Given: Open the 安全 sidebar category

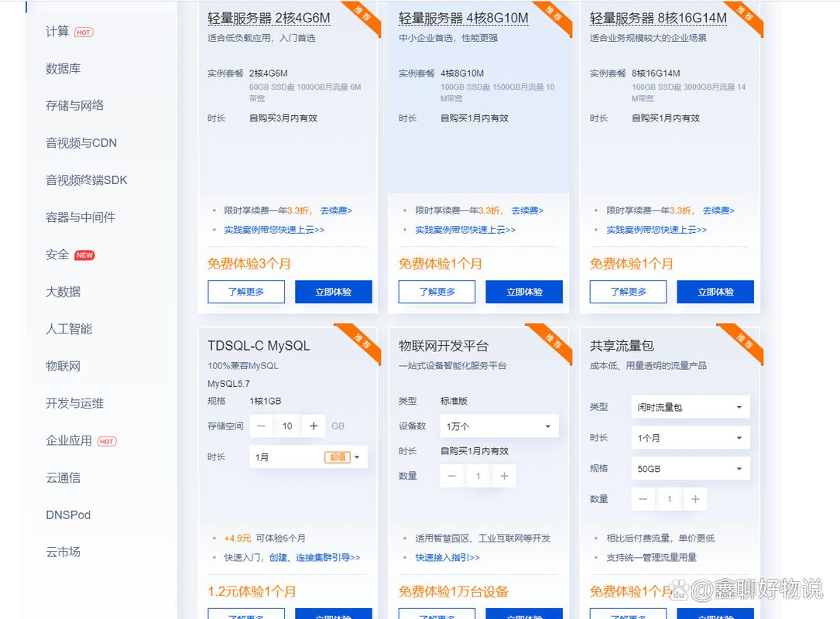Looking at the screenshot, I should 57,255.
